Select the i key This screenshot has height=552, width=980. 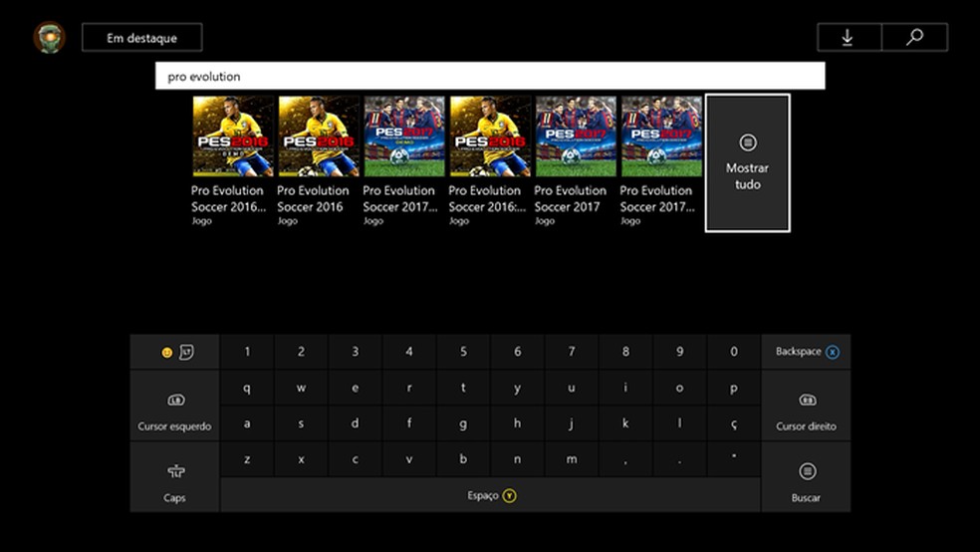625,389
